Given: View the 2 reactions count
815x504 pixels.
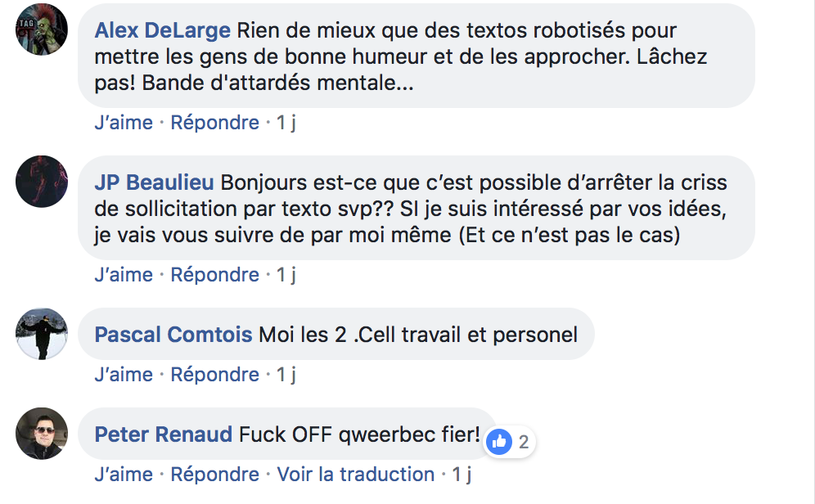Looking at the screenshot, I should click(x=524, y=442).
